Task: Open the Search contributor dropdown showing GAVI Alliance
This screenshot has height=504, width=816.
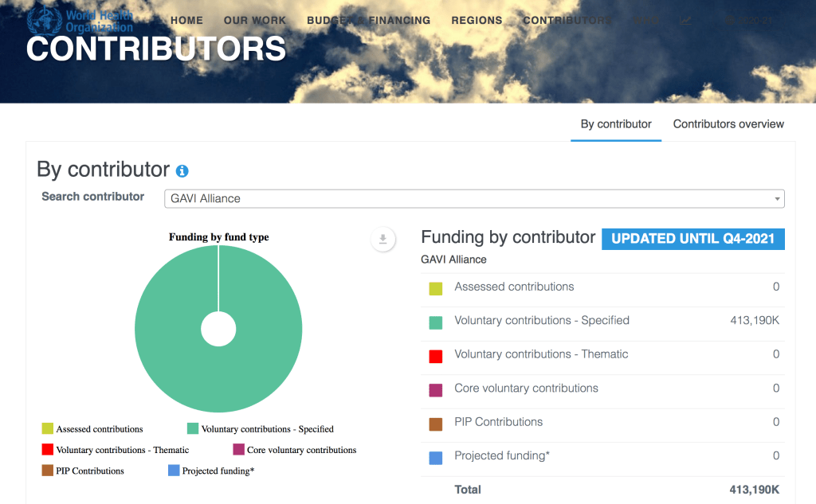Action: point(470,198)
